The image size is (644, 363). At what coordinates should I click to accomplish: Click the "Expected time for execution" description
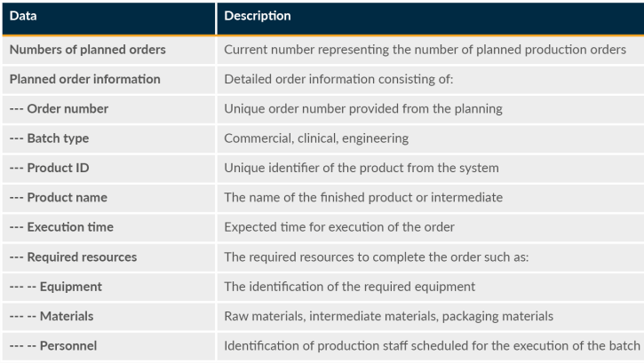point(339,227)
